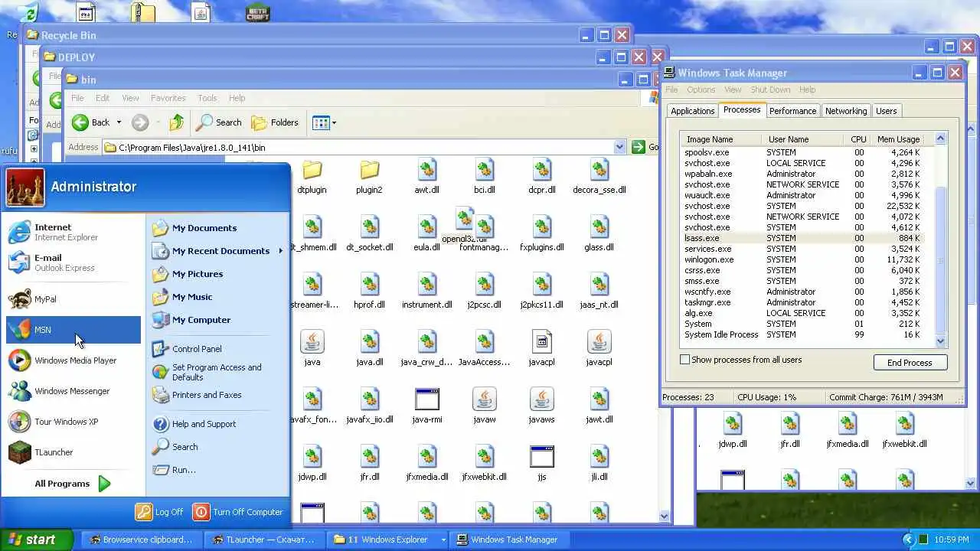Click Windows Task Manager taskbar button
The height and width of the screenshot is (551, 980).
[509, 540]
